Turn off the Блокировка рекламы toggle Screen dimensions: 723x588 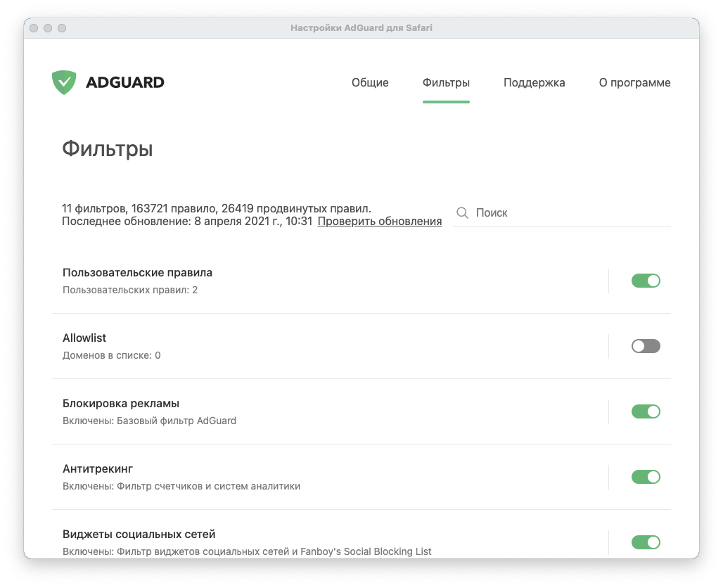coord(646,411)
